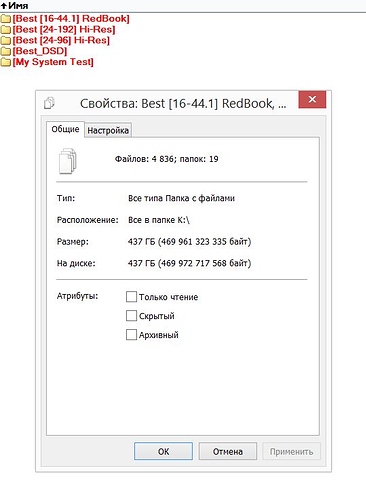
Task: Close the Свойства dialog with the X button
Action: tap(312, 99)
